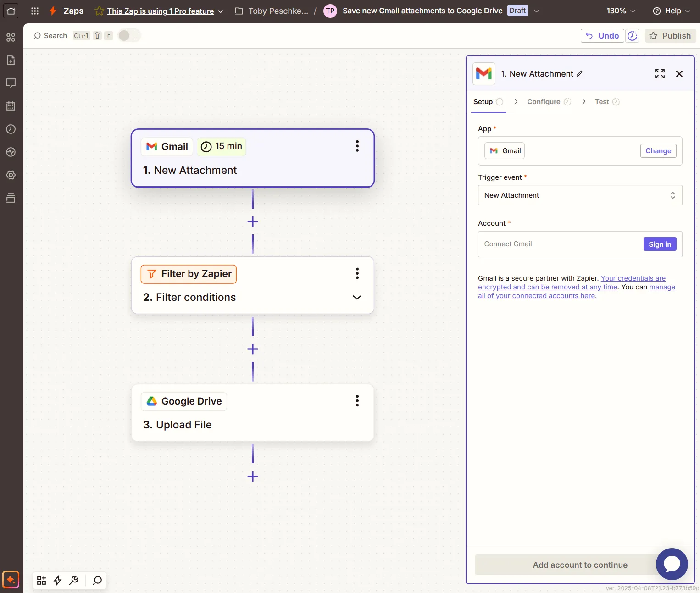The width and height of the screenshot is (700, 593).
Task: Open Filter by Zapier step three-dot menu
Action: click(357, 273)
